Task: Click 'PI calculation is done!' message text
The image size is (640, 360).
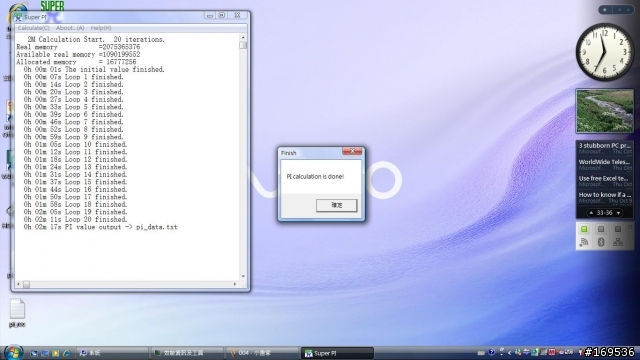Action: click(315, 176)
